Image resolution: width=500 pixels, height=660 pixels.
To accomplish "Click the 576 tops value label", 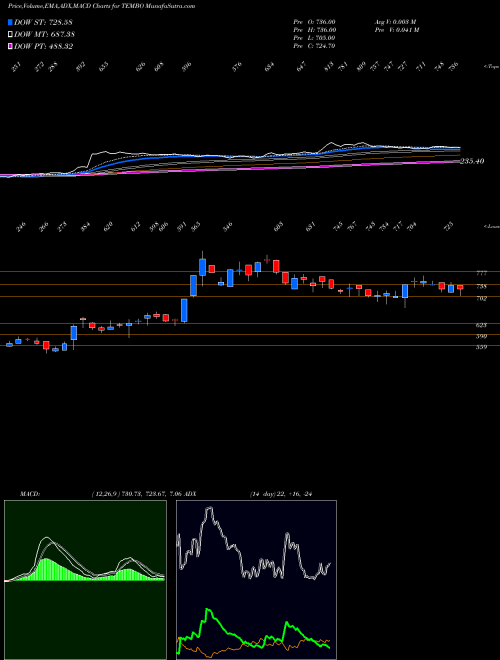I will pyautogui.click(x=237, y=67).
